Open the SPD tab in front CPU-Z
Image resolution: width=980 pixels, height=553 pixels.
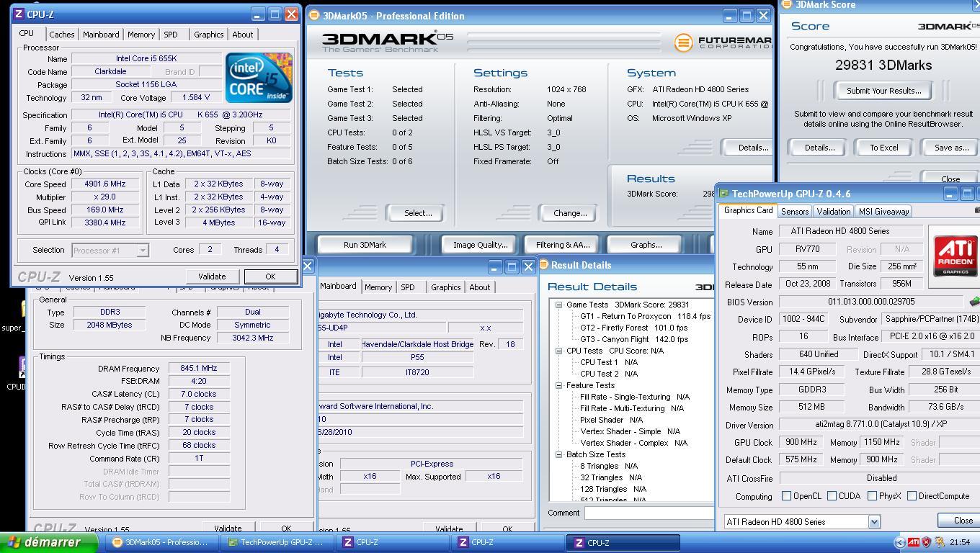[171, 35]
